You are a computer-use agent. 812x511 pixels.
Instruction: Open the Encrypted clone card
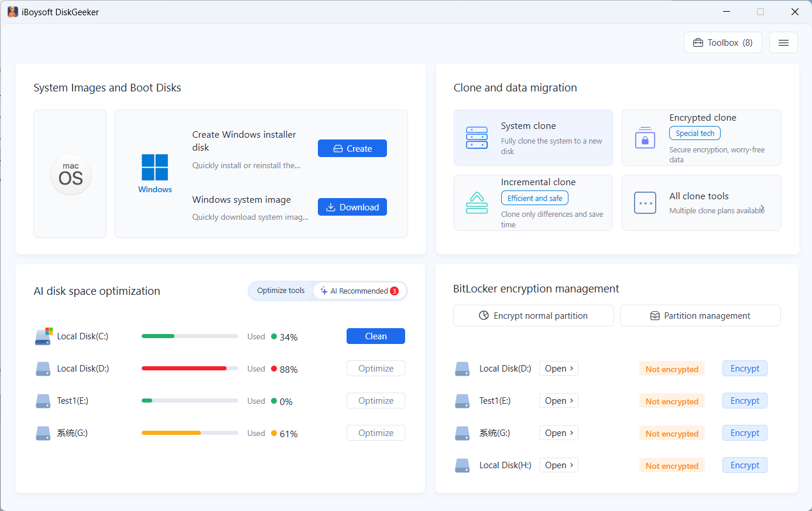701,138
